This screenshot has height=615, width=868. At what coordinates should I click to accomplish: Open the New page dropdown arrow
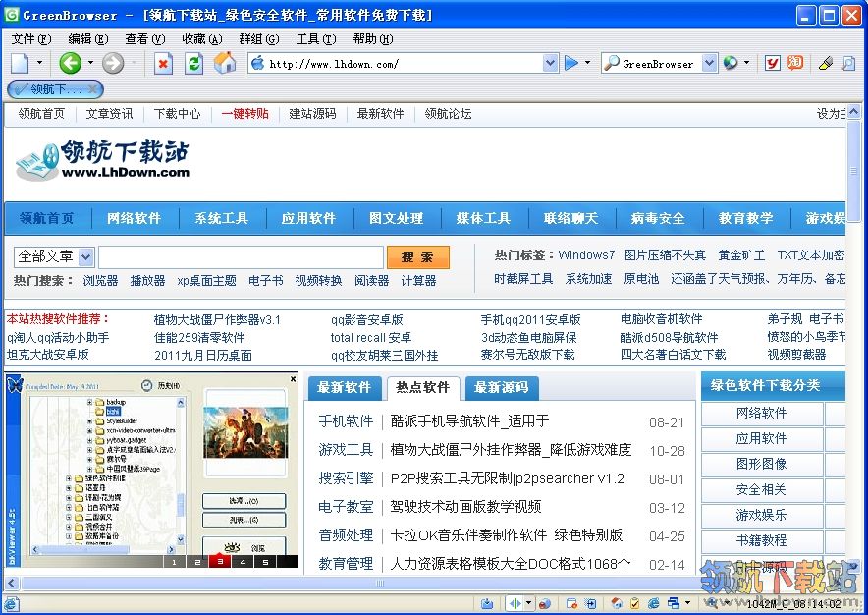coord(39,63)
